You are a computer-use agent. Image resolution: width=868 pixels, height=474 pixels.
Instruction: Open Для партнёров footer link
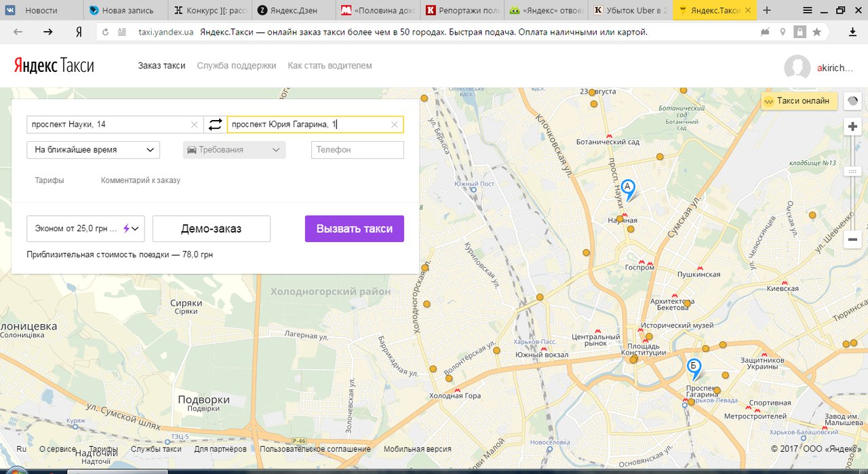pos(220,449)
